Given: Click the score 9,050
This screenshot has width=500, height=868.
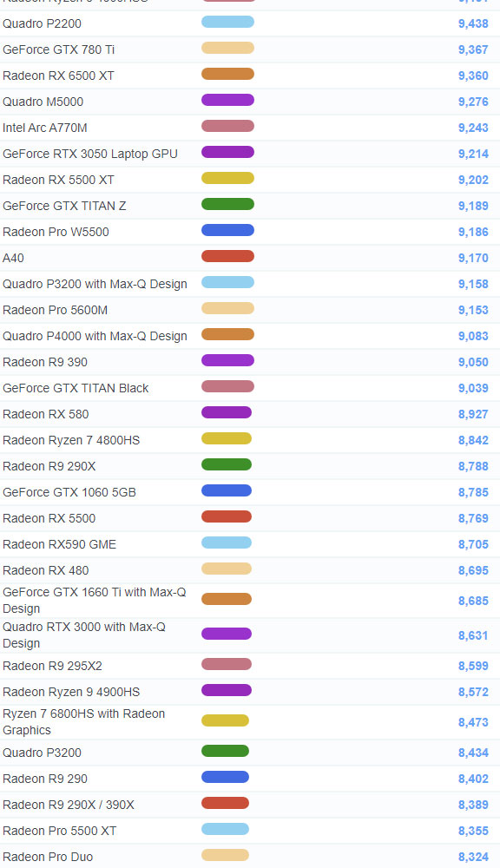Looking at the screenshot, I should [473, 362].
